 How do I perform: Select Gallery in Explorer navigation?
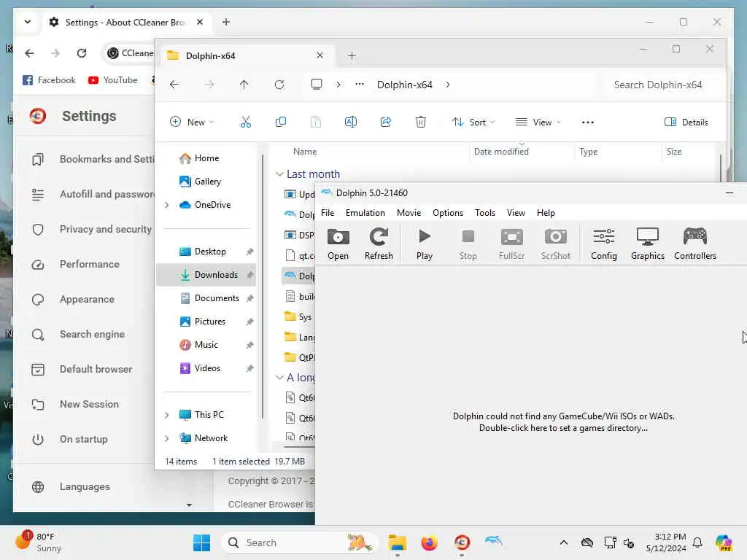pyautogui.click(x=206, y=182)
